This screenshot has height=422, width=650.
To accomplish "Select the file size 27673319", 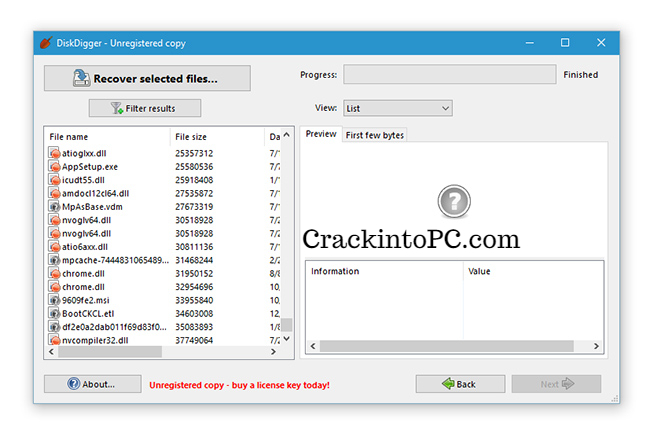I will coord(194,206).
